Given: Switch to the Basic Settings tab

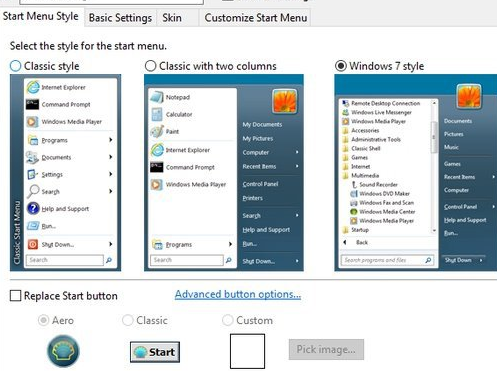Looking at the screenshot, I should [x=120, y=18].
